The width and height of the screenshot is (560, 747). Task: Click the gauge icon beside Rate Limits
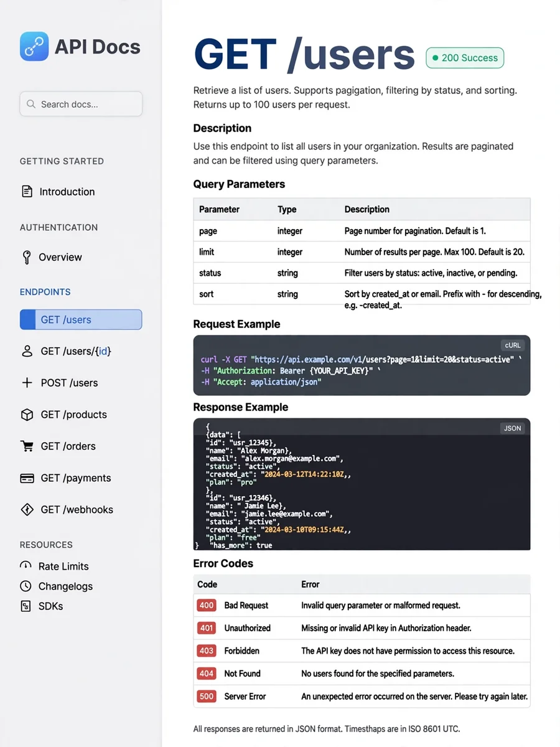[26, 566]
